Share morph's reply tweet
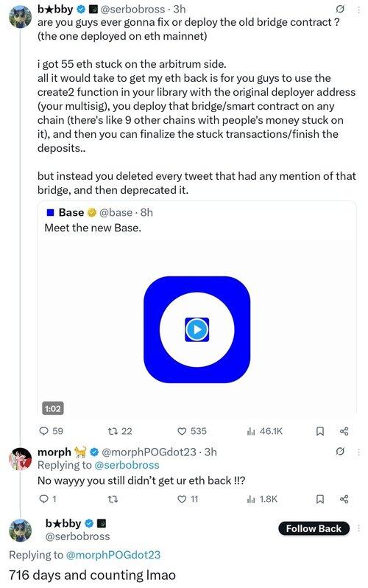The width and height of the screenshot is (368, 588). 344,499
